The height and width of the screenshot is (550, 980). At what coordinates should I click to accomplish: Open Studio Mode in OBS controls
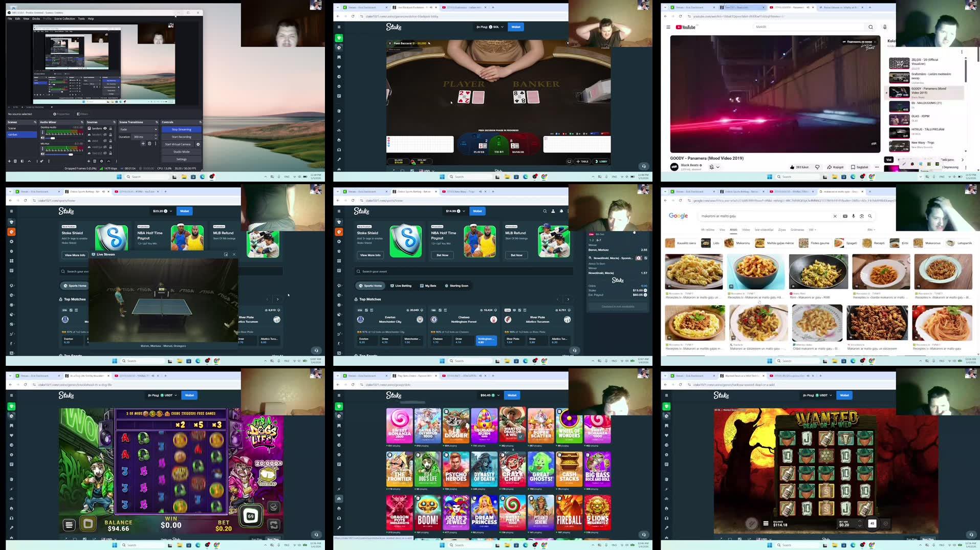[181, 151]
